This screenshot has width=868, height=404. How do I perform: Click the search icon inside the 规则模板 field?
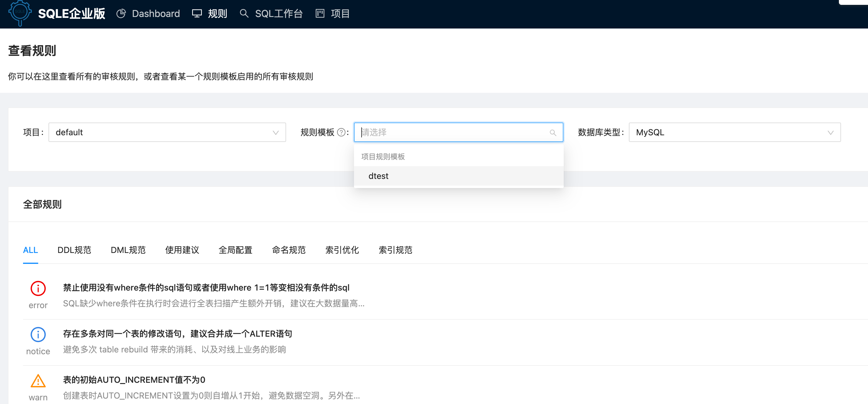[x=553, y=132]
